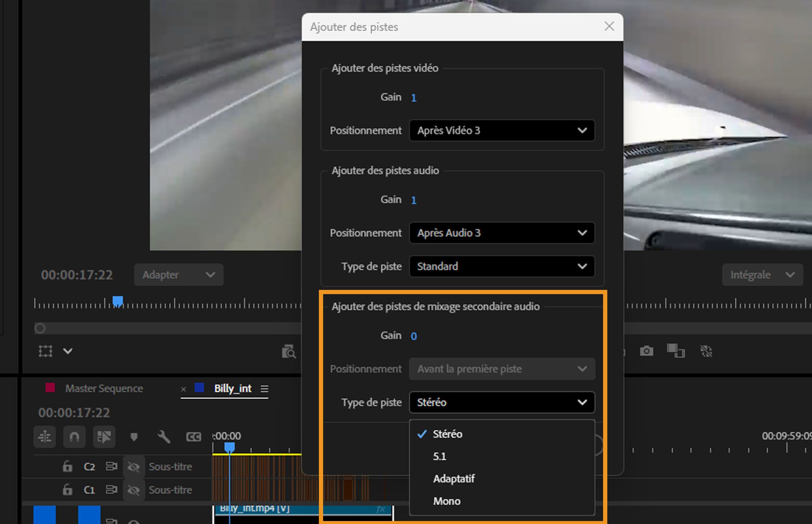Click program monitor blue playhead marker
Viewport: 812px width, 524px height.
click(x=118, y=301)
